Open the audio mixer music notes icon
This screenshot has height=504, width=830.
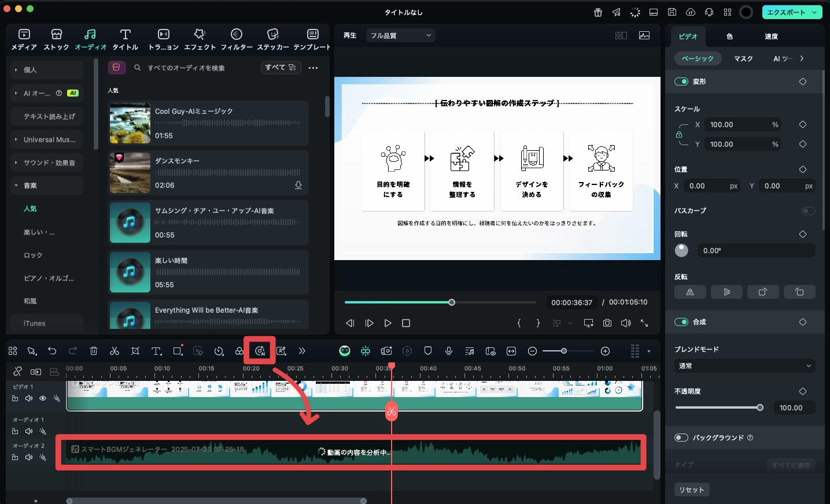tap(470, 351)
